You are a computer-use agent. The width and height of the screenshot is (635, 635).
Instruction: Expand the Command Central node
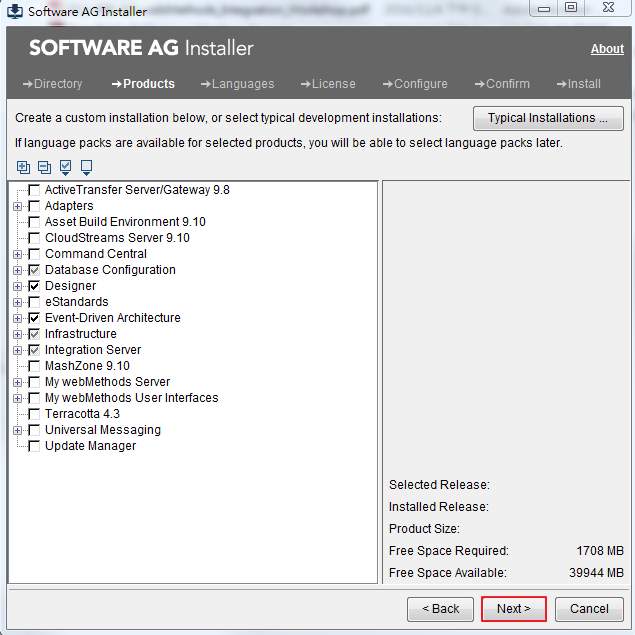17,254
